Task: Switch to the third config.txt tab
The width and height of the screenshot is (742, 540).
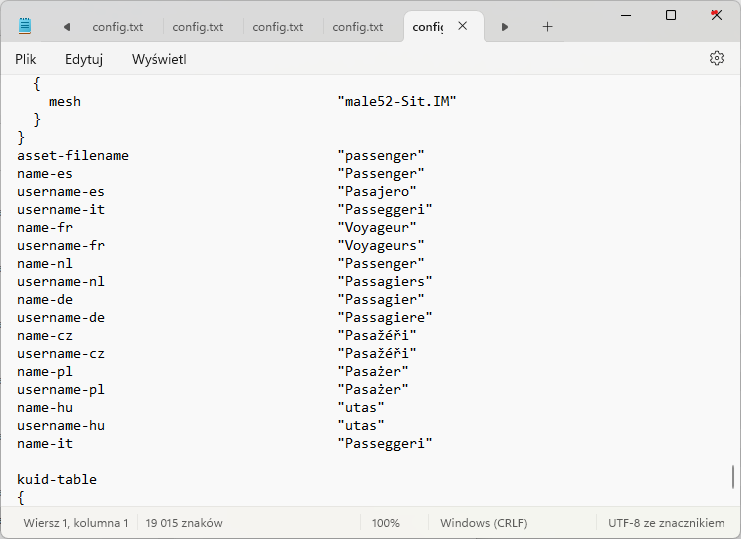Action: [277, 27]
